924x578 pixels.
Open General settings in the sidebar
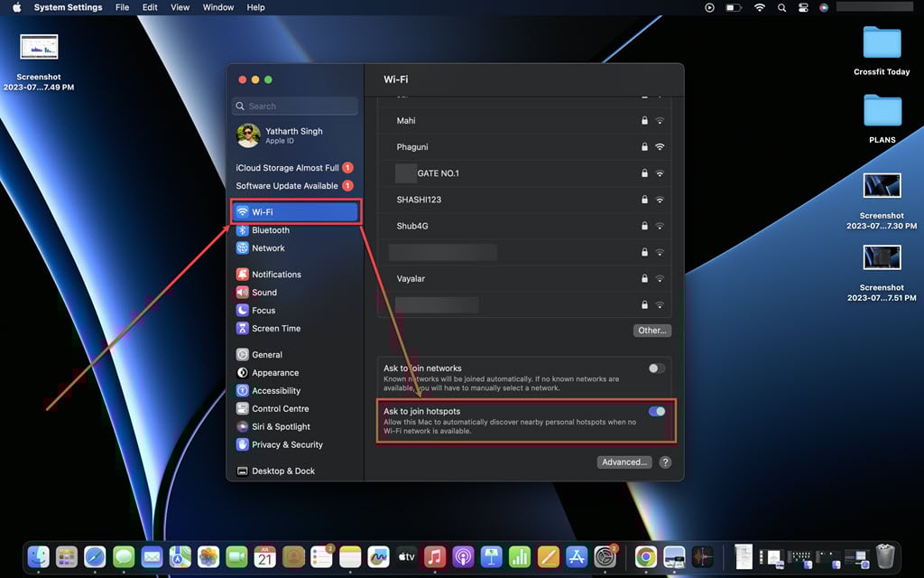[260, 354]
